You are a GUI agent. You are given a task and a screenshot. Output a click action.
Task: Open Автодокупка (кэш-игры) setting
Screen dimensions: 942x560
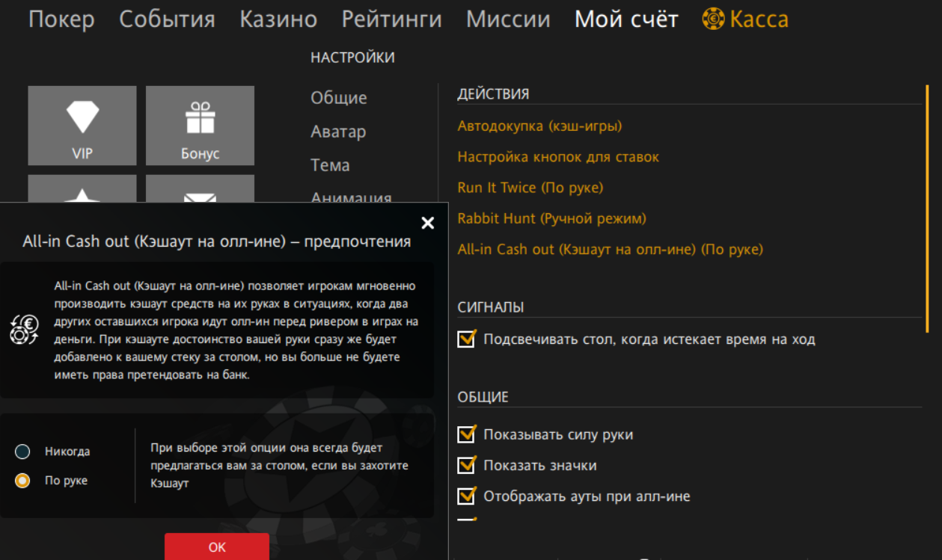click(x=539, y=126)
